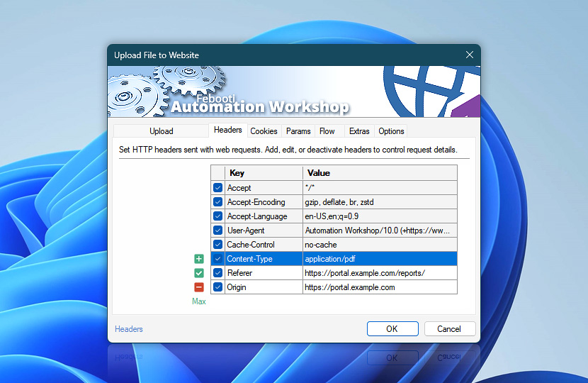The image size is (588, 383).
Task: Click the Value column header
Action: pos(380,173)
